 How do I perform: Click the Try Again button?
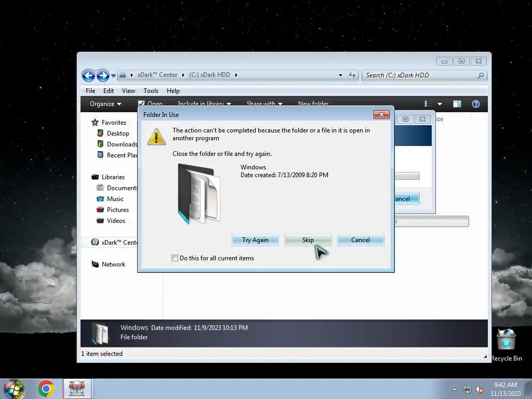point(255,240)
